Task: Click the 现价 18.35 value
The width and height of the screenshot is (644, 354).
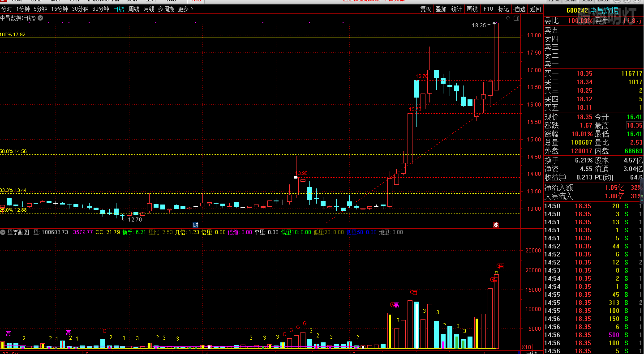Action: tap(584, 117)
